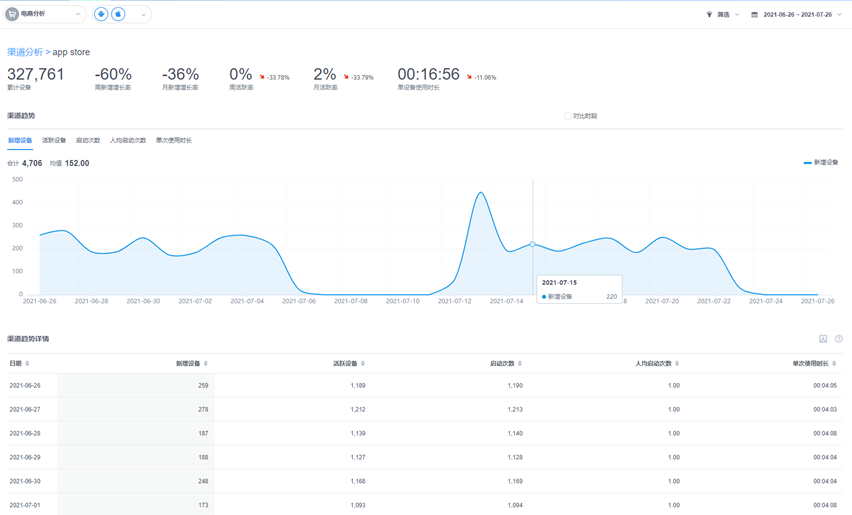Screen dimensions: 852x515
Task: Sort table by 活跃设备 column arrows
Action: (363, 363)
